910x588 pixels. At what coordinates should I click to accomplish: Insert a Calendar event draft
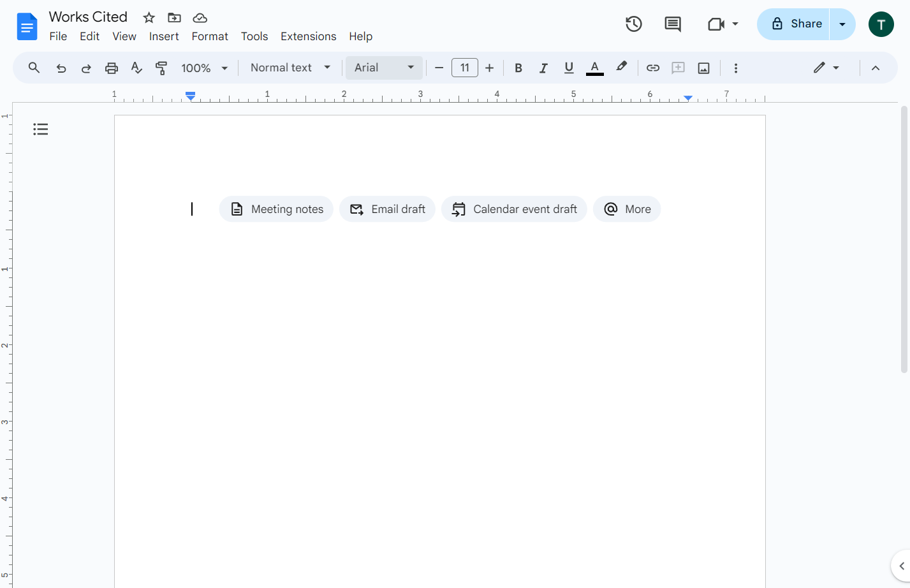514,209
